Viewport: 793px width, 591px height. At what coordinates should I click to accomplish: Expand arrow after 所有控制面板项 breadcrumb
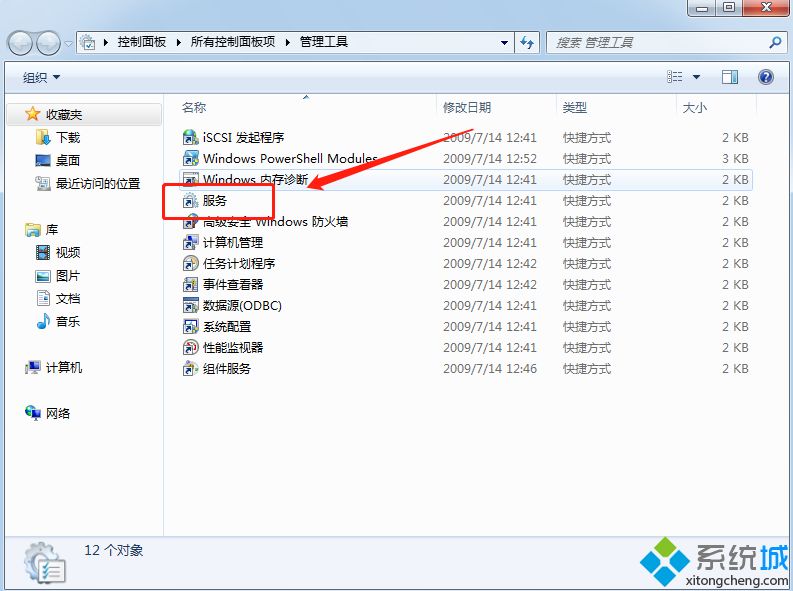(288, 42)
